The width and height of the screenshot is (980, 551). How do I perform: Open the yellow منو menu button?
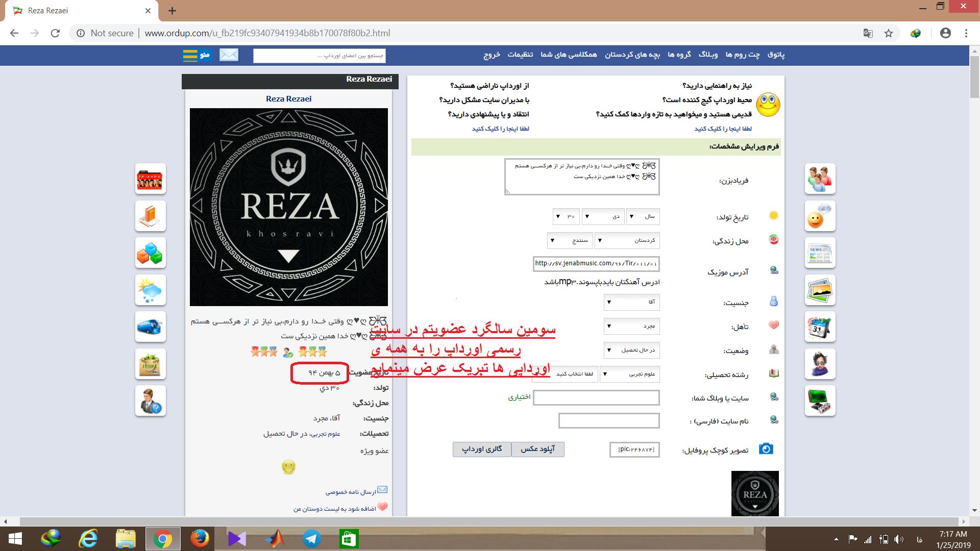197,55
